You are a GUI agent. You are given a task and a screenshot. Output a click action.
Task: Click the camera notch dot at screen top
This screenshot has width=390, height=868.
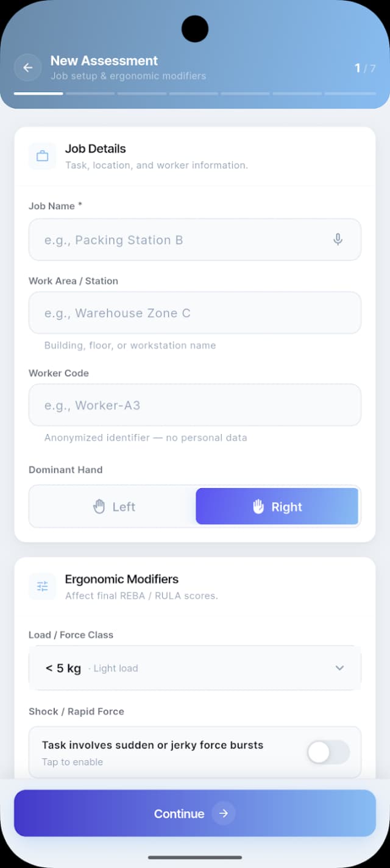coord(195,28)
